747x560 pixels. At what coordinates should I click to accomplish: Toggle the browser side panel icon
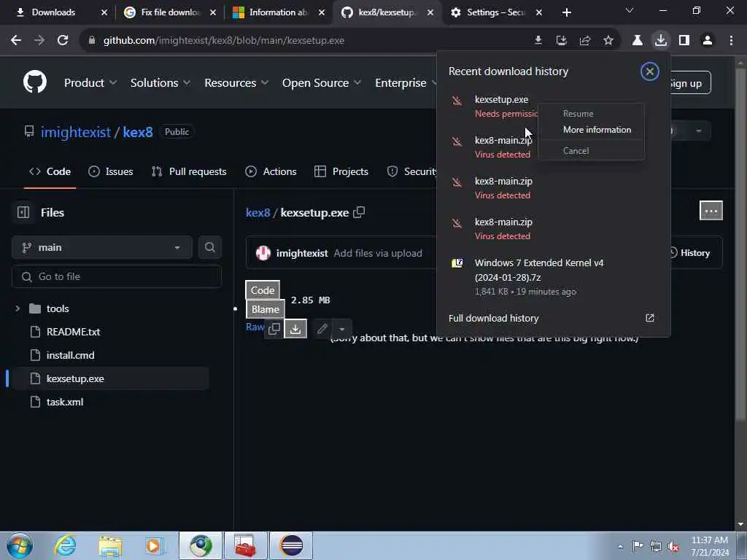684,41
